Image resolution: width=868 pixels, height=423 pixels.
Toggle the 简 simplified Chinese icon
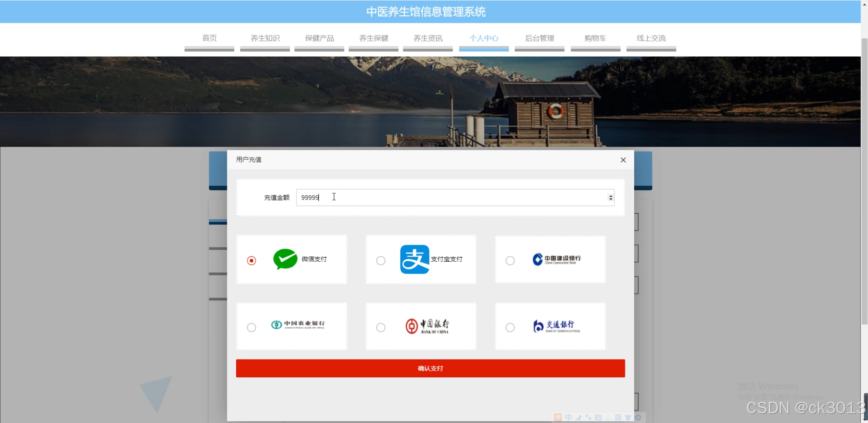[x=618, y=417]
